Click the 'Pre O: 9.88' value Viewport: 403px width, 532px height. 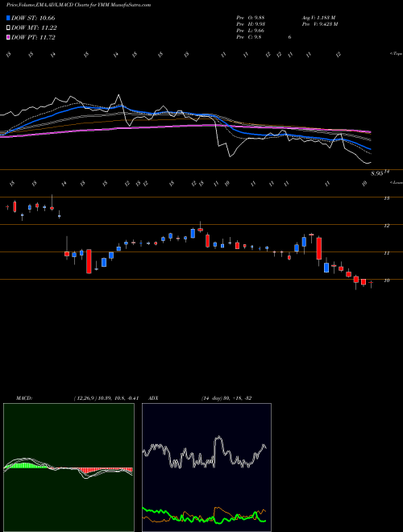pos(251,18)
